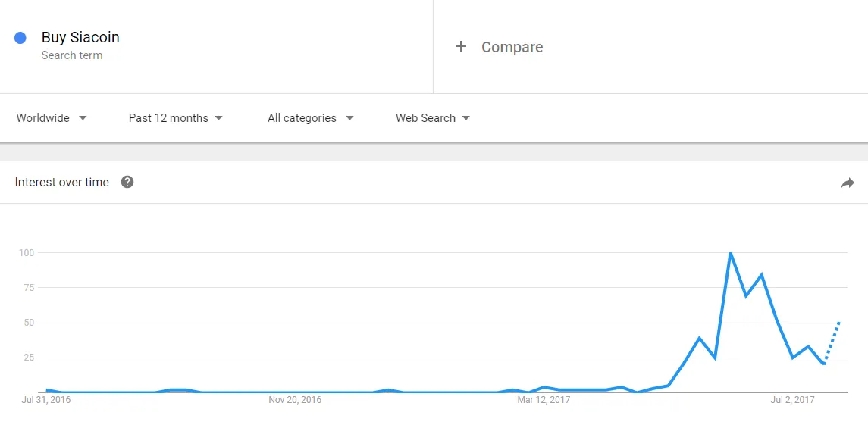Click the share arrow icon

pyautogui.click(x=847, y=183)
